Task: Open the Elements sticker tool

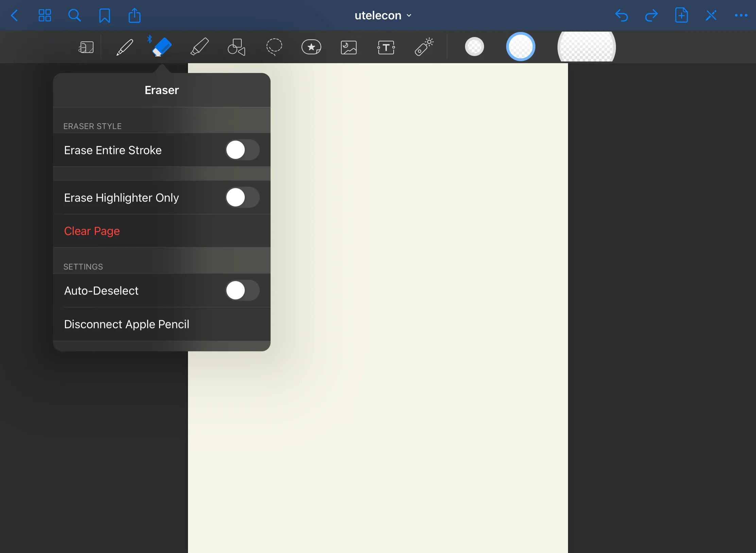Action: (311, 47)
